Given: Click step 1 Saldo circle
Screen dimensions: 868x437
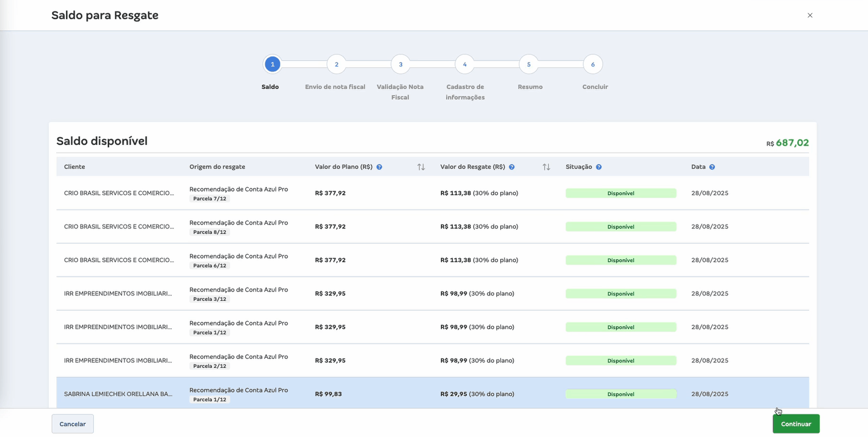Looking at the screenshot, I should tap(272, 64).
